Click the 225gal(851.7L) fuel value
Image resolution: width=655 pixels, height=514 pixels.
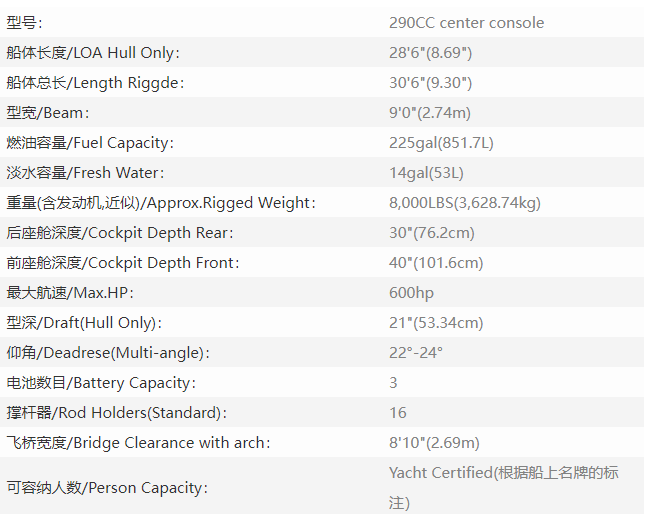(441, 142)
